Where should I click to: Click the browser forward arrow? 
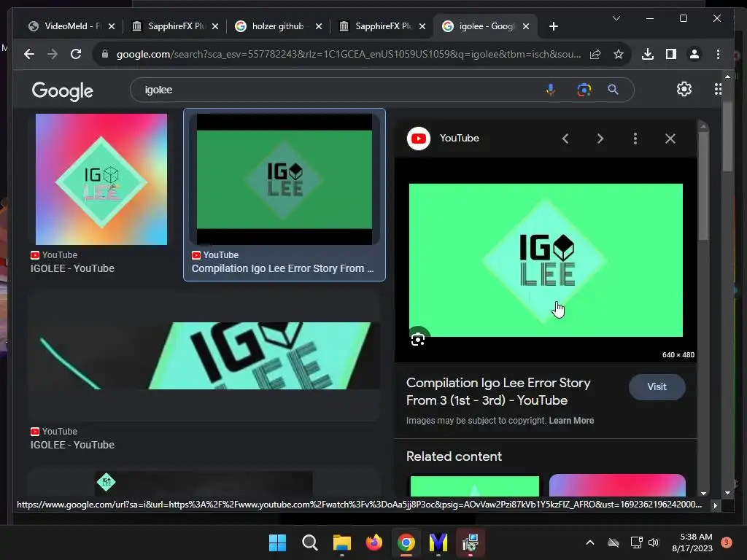click(x=53, y=54)
